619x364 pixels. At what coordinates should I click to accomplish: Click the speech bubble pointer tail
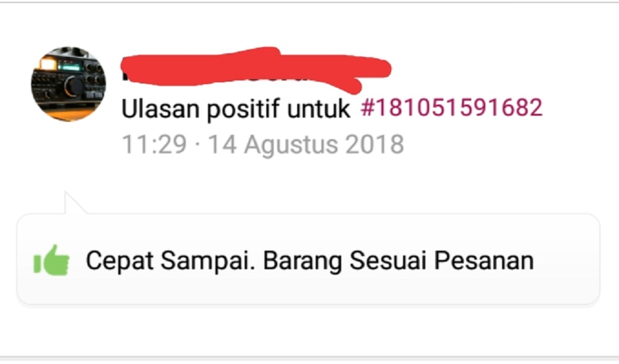pos(74,203)
